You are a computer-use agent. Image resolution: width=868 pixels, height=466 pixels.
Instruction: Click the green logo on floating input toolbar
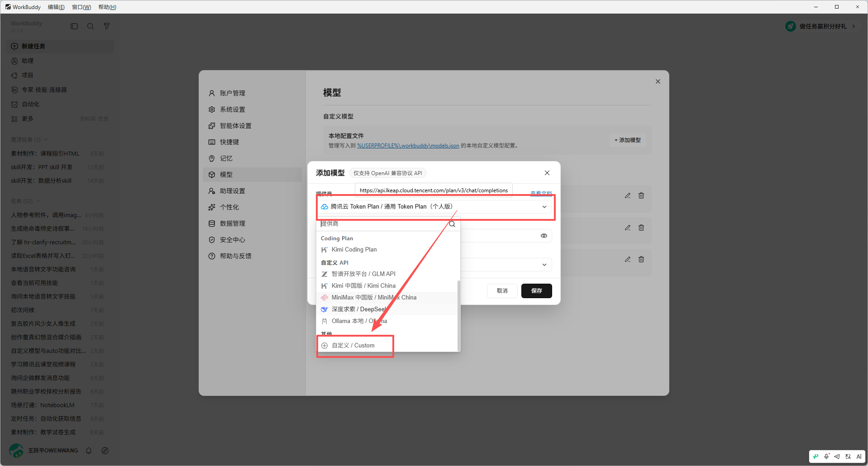coord(816,456)
